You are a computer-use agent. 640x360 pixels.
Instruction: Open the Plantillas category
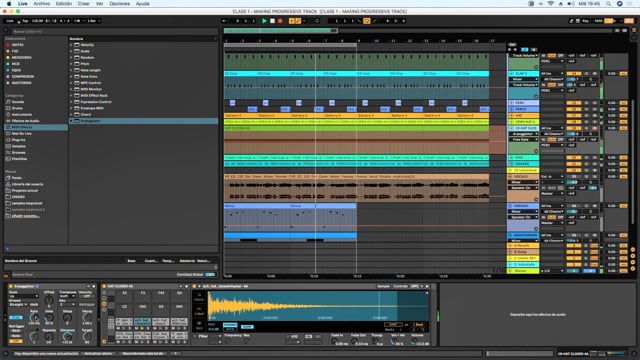[x=19, y=159]
